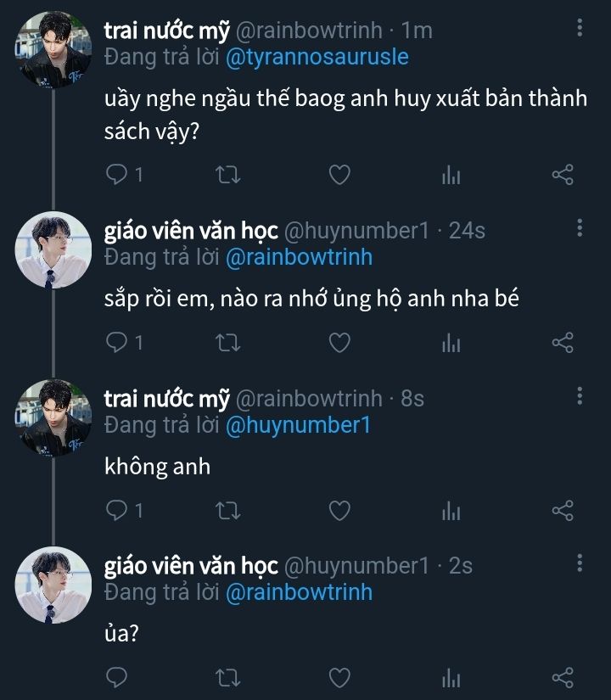Reply to the "uầy nghe ngầu" tweet
Viewport: 611px width, 700px height.
click(117, 175)
